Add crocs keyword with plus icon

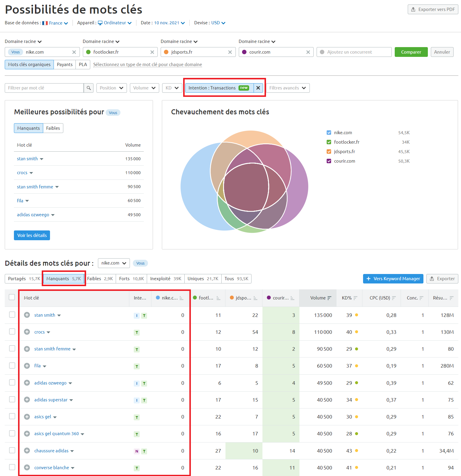coord(27,332)
